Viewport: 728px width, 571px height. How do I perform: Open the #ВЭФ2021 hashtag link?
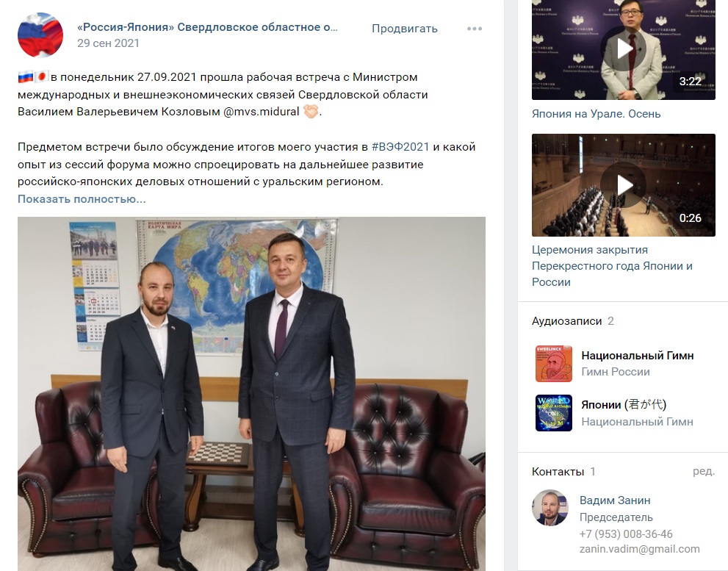(x=400, y=147)
